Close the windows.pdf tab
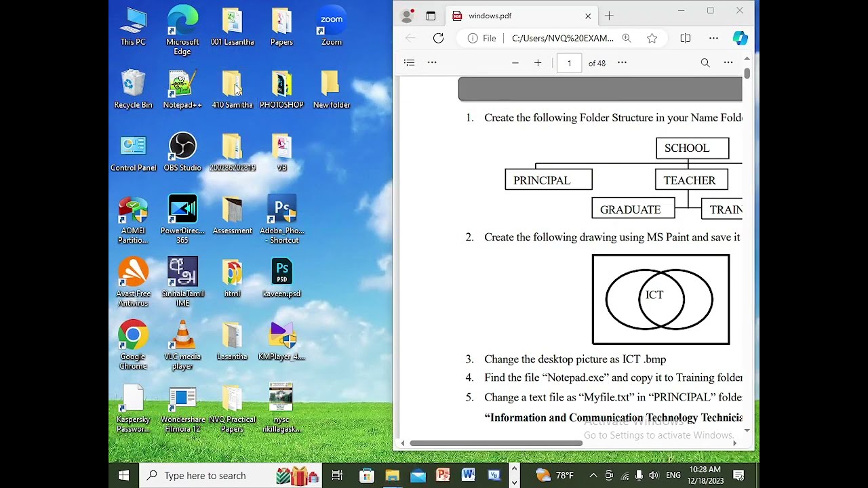Screen dimensions: 868x488 pyautogui.click(x=588, y=16)
